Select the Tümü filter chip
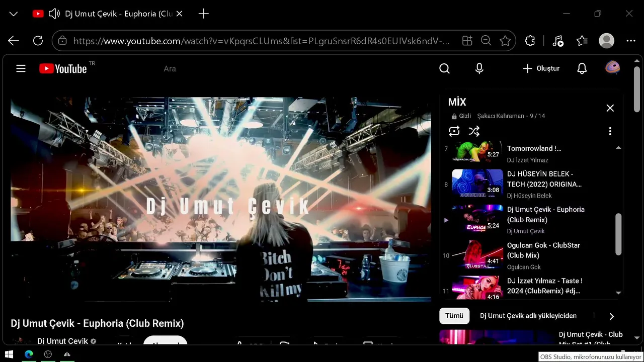Viewport: 644px width, 362px height. (x=454, y=316)
